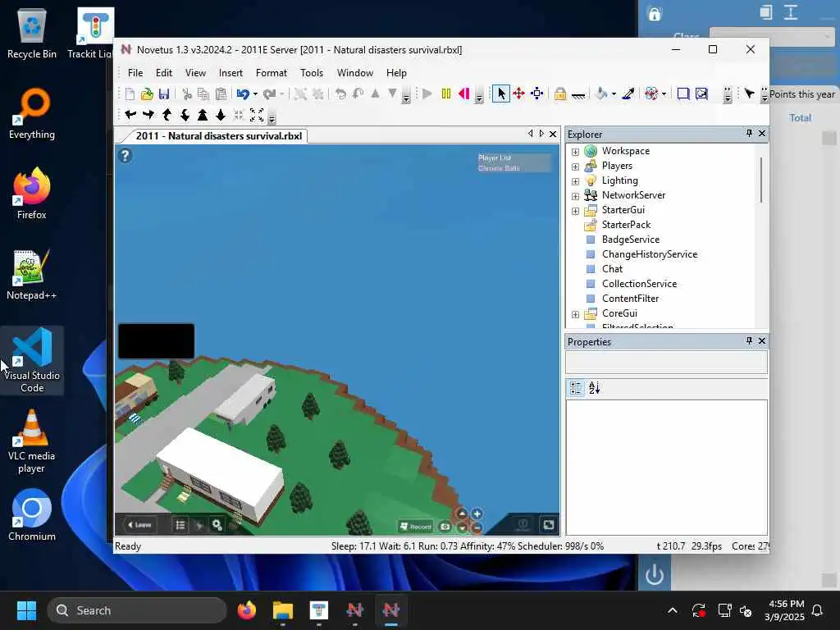Image resolution: width=840 pixels, height=630 pixels.
Task: Resume the game with the Play arrow icon
Action: (427, 94)
